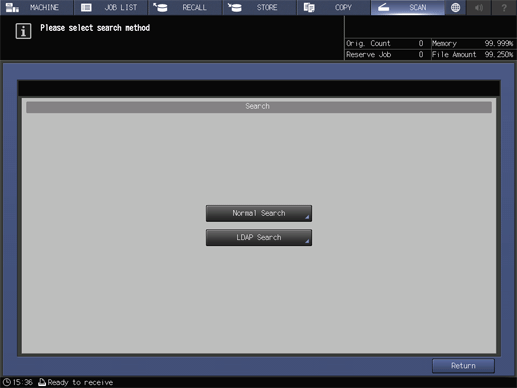This screenshot has height=388, width=517.
Task: Click the Search header bar
Action: pos(259,107)
